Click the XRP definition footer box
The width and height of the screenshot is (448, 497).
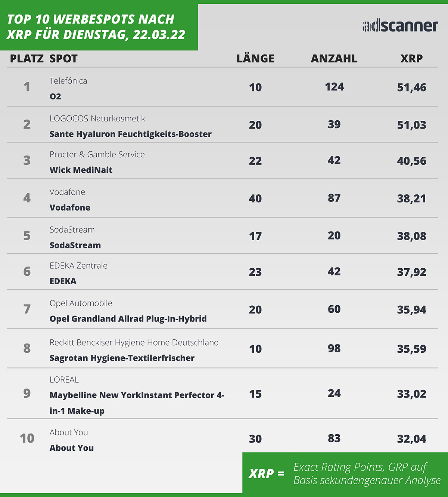[345, 473]
